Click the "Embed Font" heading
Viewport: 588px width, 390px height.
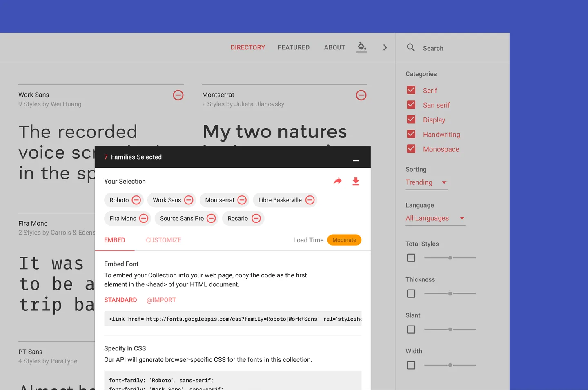tap(121, 264)
